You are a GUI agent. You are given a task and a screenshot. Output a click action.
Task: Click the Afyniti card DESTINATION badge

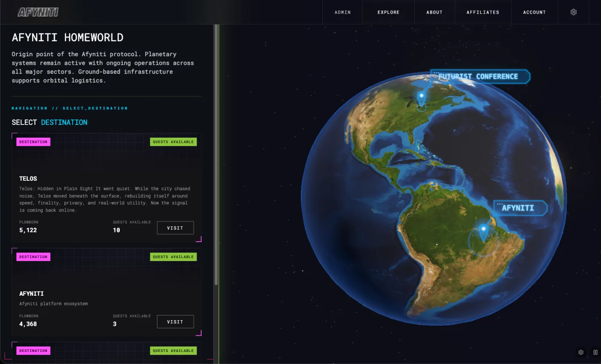click(33, 257)
